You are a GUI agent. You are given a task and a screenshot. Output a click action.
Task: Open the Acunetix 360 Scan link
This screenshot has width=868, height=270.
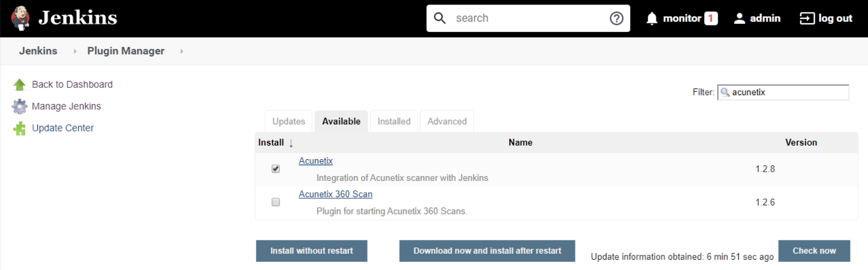pos(335,194)
